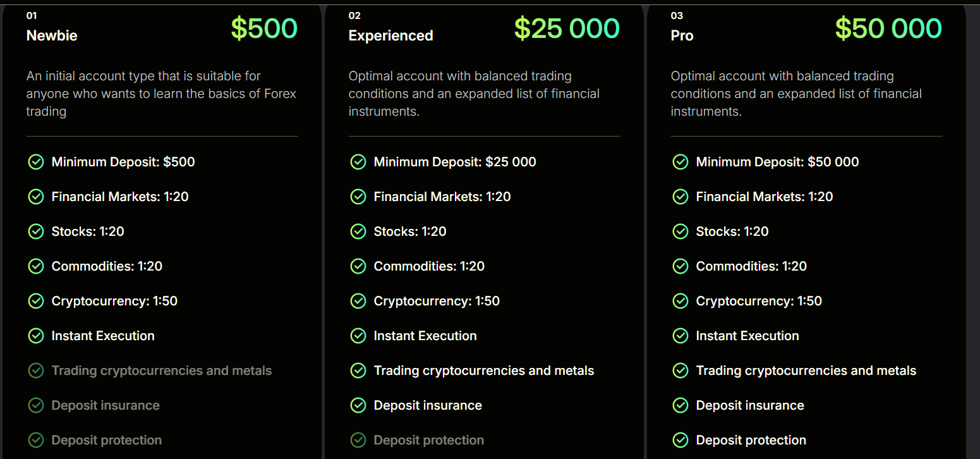Image resolution: width=980 pixels, height=459 pixels.
Task: Select the Newbie account title
Action: pos(52,35)
